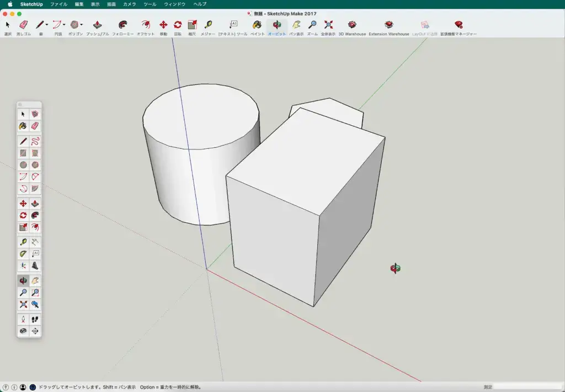Select the Eraser in floating palette
This screenshot has width=565, height=392.
click(35, 126)
